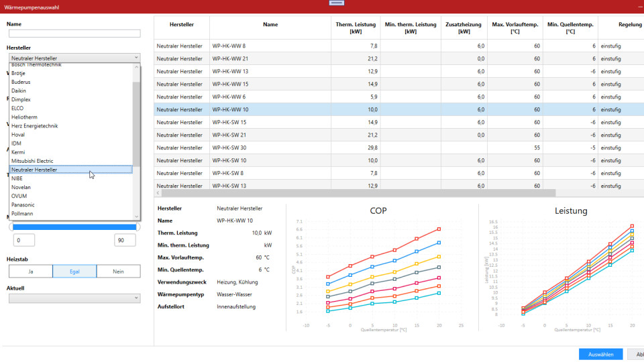Open the Hersteller combo box arrow
This screenshot has width=644, height=362.
[x=136, y=58]
